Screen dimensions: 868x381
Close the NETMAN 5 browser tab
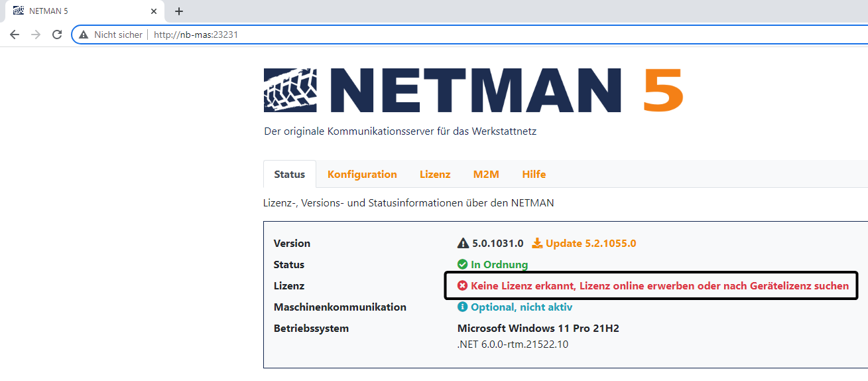pyautogui.click(x=154, y=11)
